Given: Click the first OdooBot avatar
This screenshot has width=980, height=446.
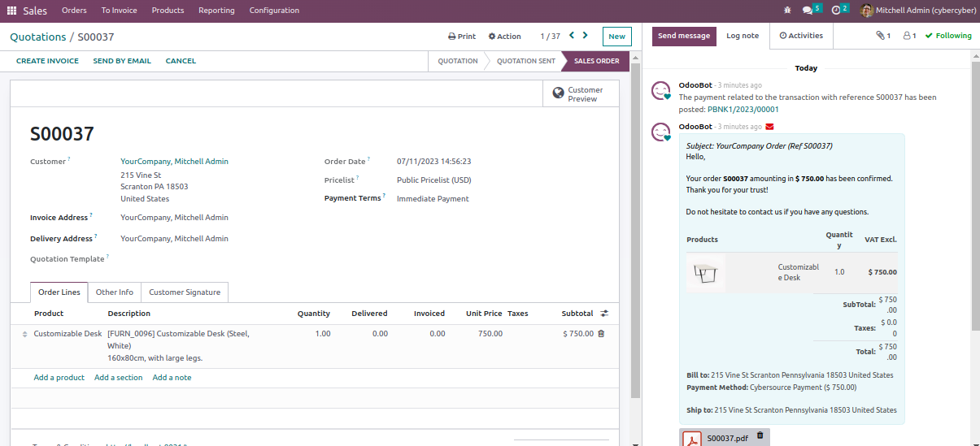Looking at the screenshot, I should click(x=661, y=91).
